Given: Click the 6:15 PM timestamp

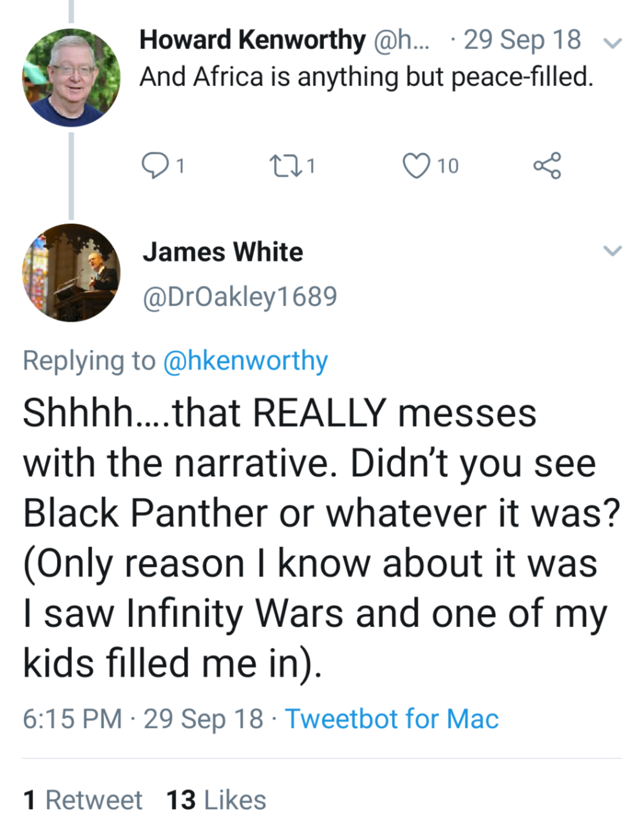Looking at the screenshot, I should [x=72, y=718].
